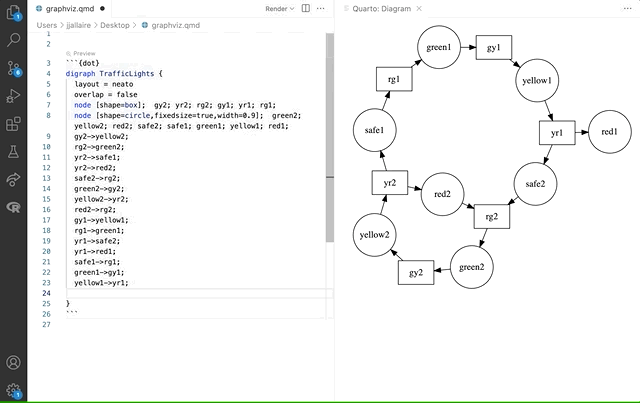Open the Manage gear settings
Screen dimensions: 640x403
(13, 390)
